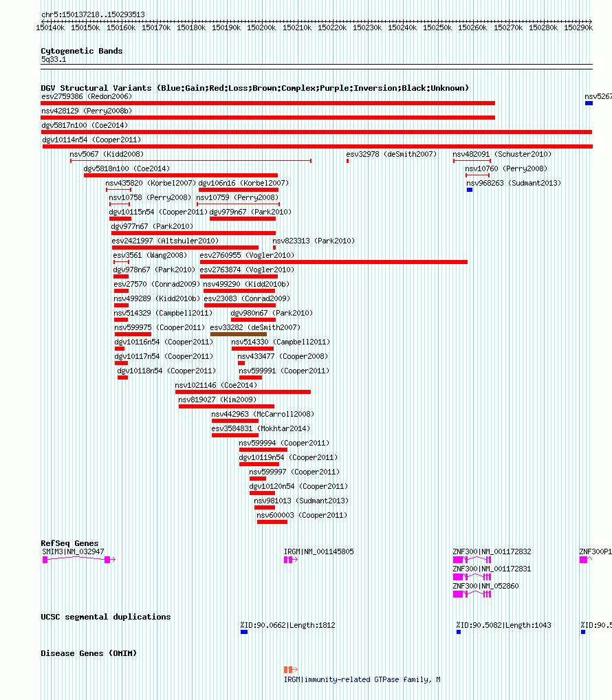The image size is (612, 700).
Task: Click nsv442963 (McCarroll2008) label
Action: [x=263, y=414]
